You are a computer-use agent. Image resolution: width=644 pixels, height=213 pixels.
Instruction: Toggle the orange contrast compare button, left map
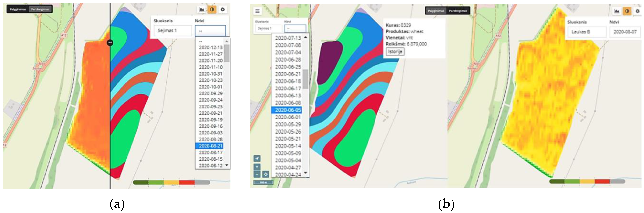pyautogui.click(x=212, y=10)
